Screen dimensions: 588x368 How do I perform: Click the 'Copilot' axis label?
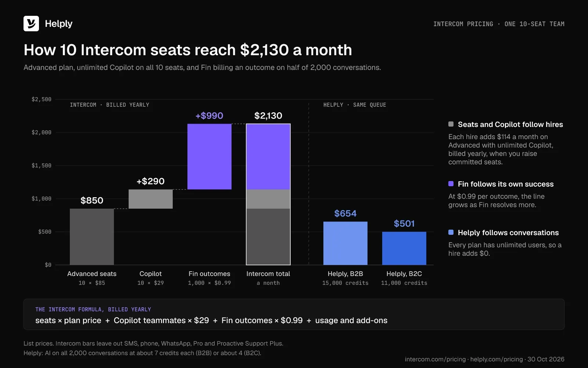(151, 274)
